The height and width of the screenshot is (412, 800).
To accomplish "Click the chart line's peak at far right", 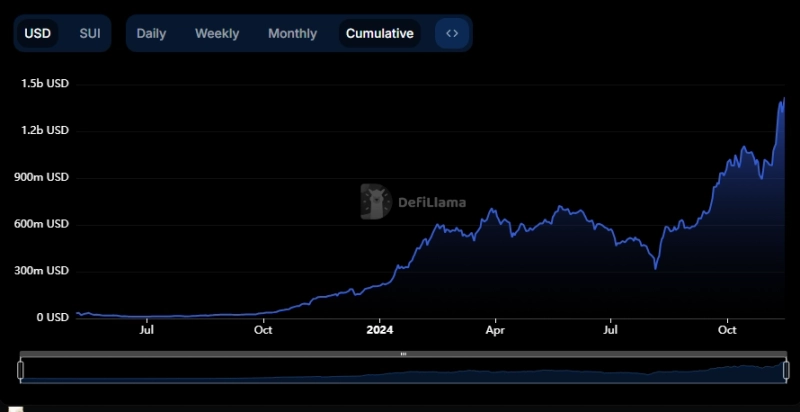I will pos(784,98).
